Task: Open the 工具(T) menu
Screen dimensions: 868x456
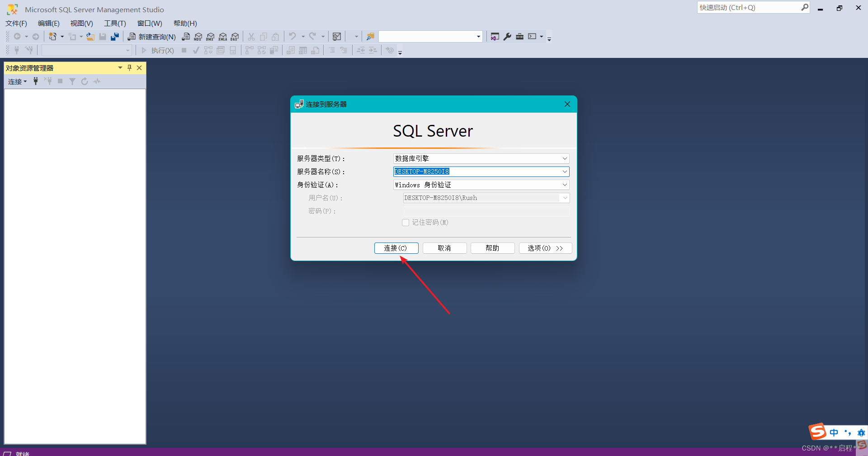Action: (115, 24)
